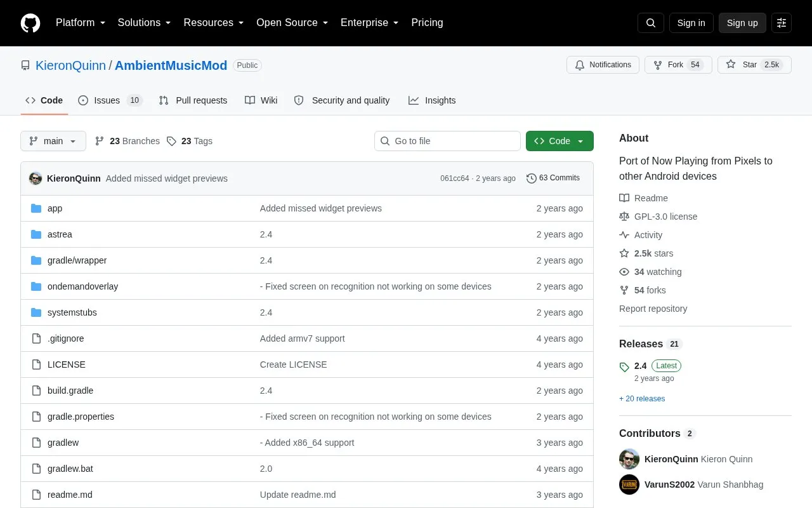Open the Wiki tab

point(261,100)
